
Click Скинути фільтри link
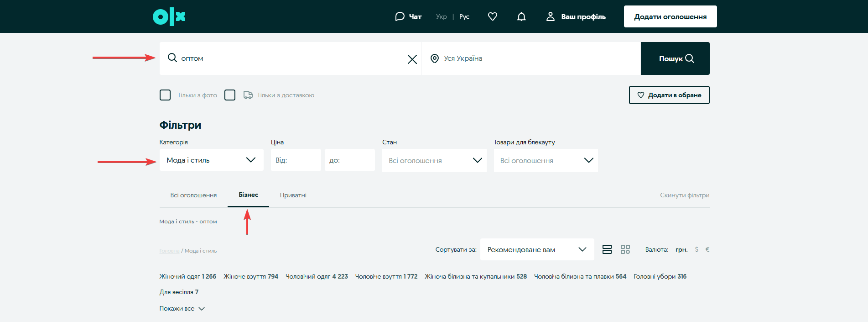pyautogui.click(x=684, y=195)
